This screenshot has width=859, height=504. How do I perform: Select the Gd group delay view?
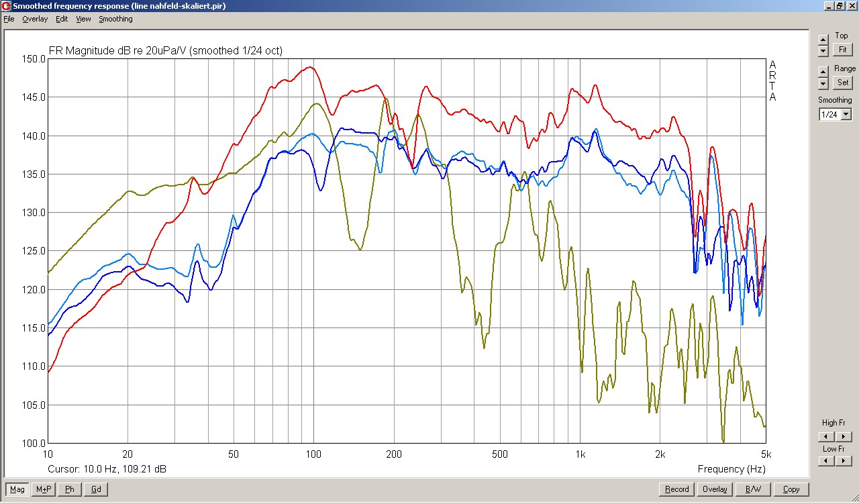pos(96,489)
